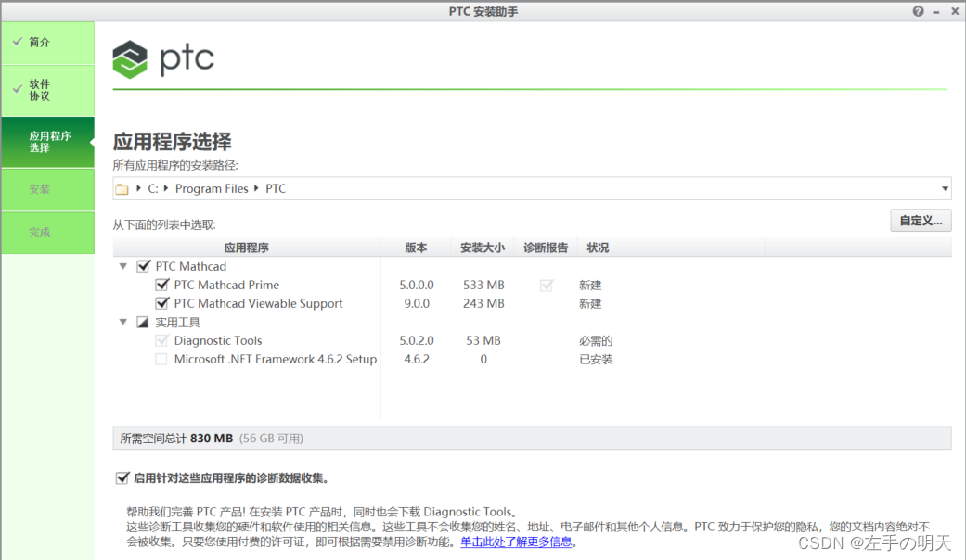Go to the 简介 step

click(x=47, y=43)
